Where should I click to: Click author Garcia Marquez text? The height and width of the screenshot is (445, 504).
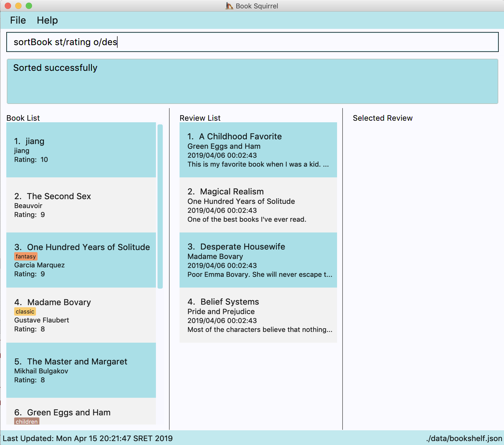tap(39, 265)
